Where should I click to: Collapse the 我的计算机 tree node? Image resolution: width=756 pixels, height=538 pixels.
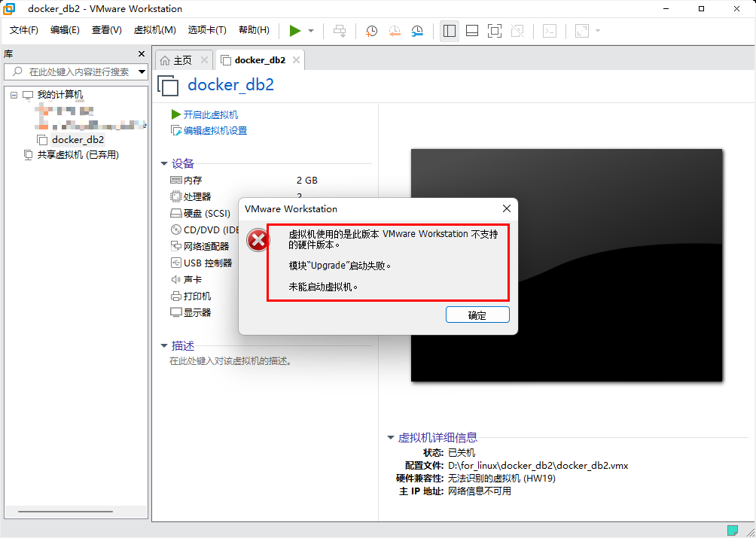(14, 95)
